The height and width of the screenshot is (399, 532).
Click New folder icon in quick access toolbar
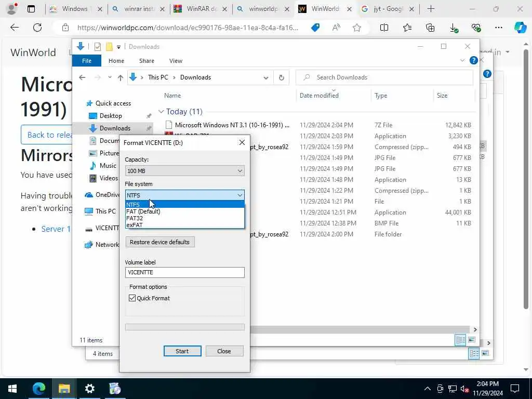tap(109, 46)
